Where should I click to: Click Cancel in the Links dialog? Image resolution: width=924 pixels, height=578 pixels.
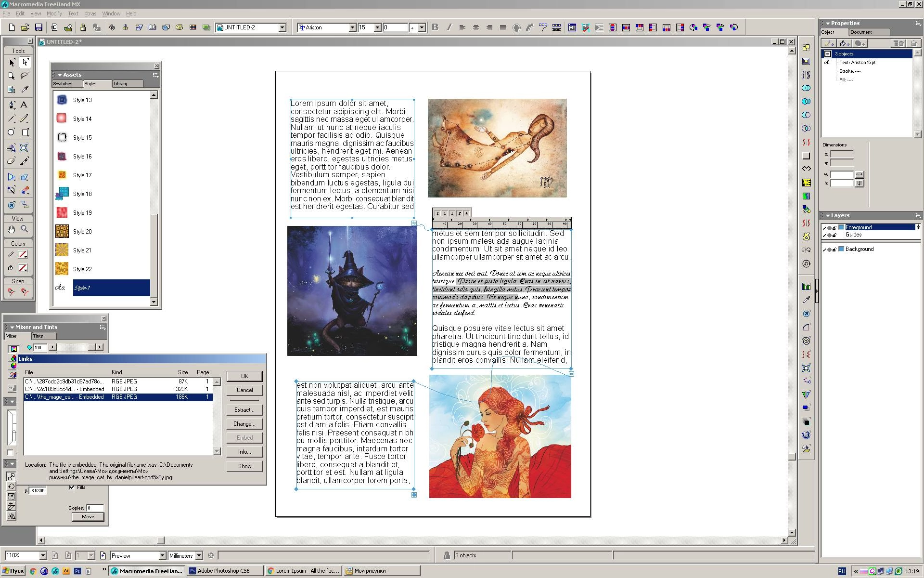244,390
